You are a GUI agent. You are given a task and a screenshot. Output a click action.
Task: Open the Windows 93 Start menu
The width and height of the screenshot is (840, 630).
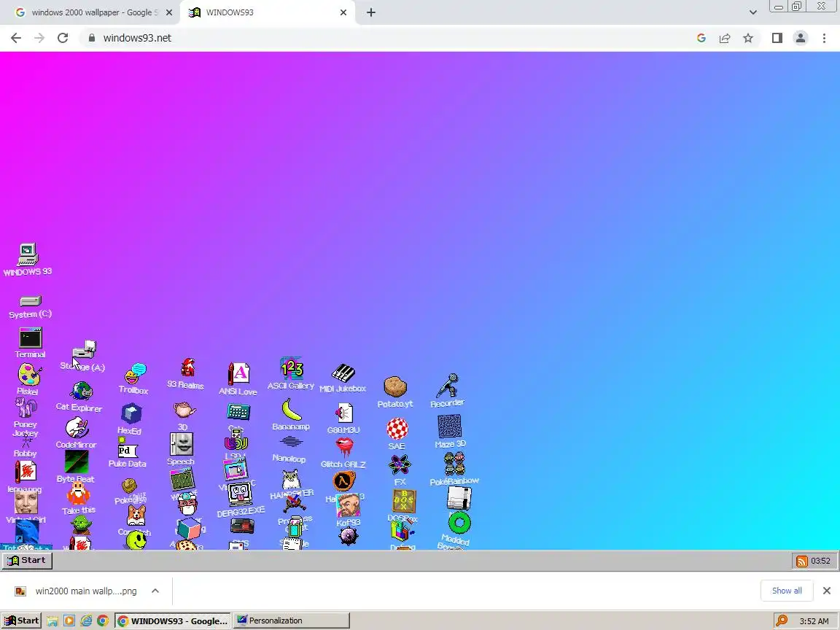coord(27,560)
